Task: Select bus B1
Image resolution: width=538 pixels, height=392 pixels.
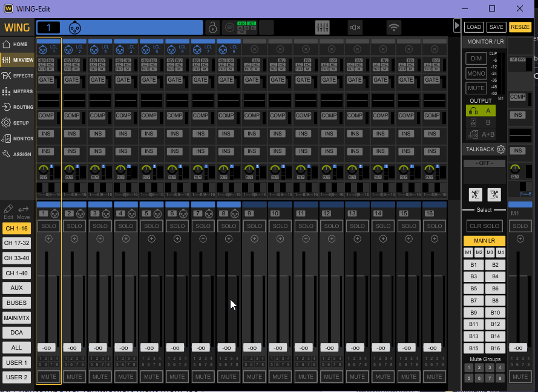Action: pyautogui.click(x=473, y=265)
